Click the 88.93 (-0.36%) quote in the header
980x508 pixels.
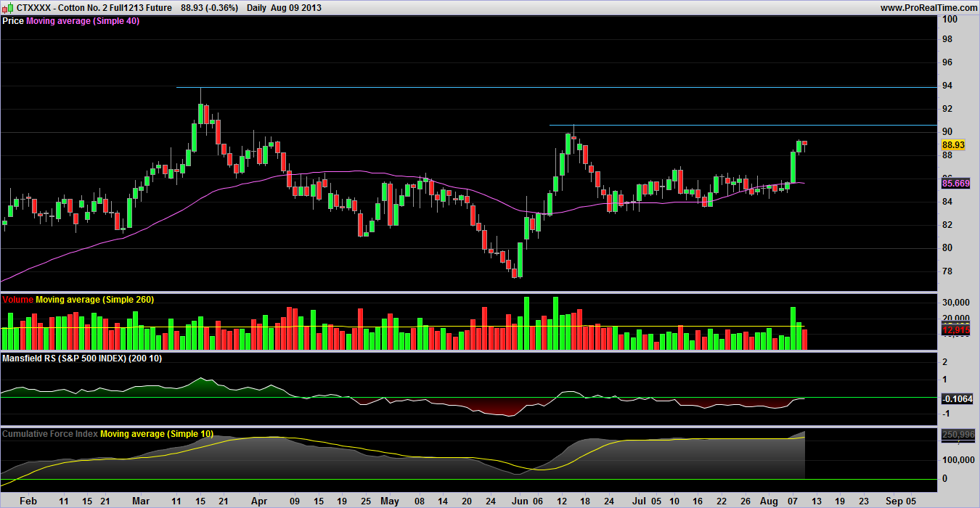pyautogui.click(x=208, y=7)
